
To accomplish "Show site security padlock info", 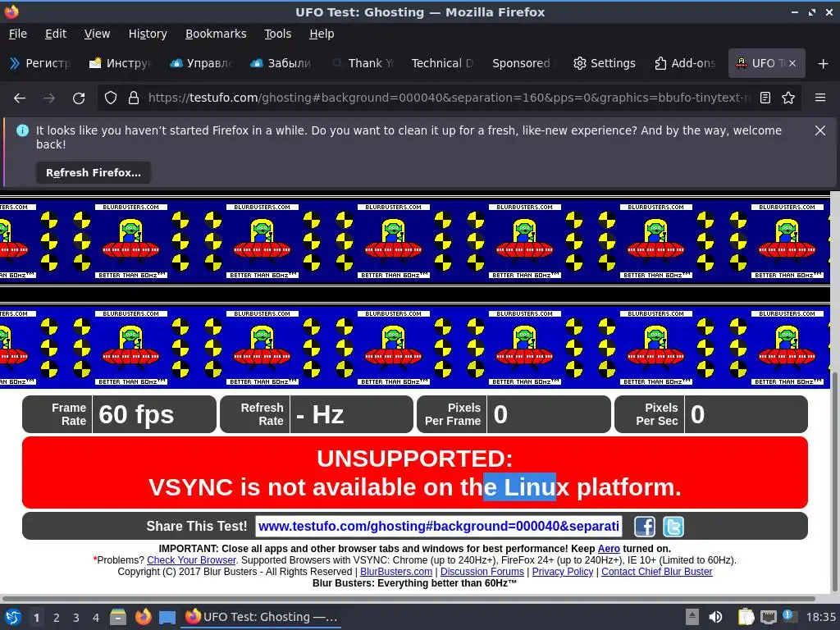I will tap(134, 98).
